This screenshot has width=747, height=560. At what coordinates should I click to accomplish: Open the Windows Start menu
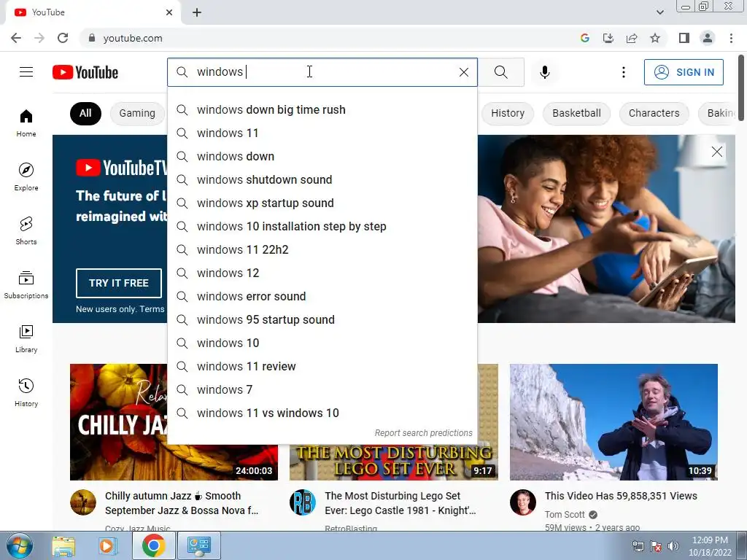coord(20,545)
